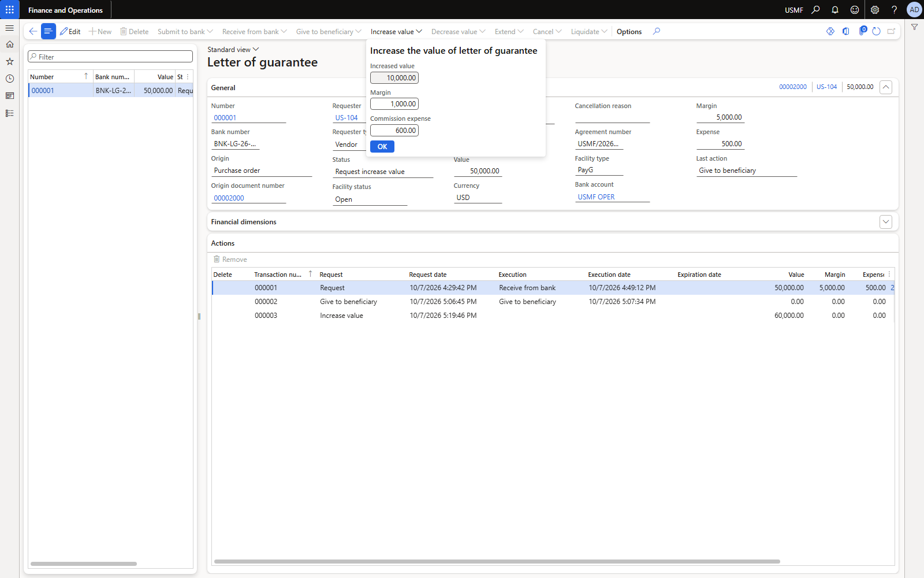Click the Home icon in sidebar
Viewport: 924px width, 578px height.
point(10,44)
